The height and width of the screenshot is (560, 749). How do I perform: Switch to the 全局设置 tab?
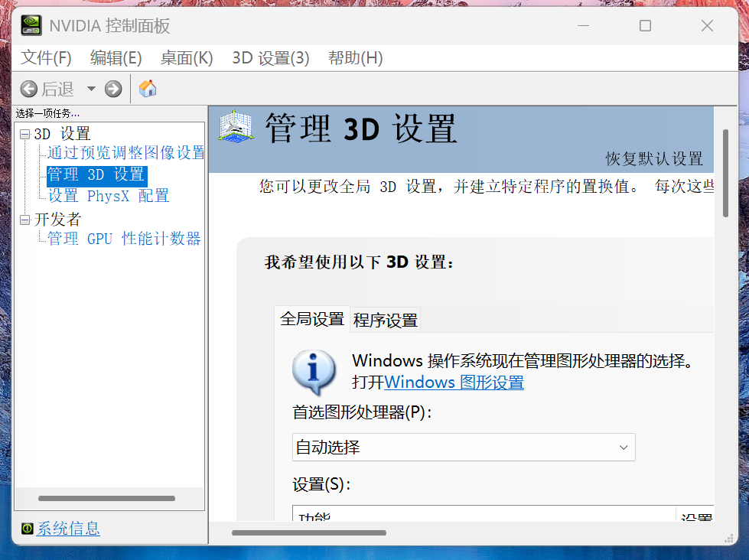[312, 319]
